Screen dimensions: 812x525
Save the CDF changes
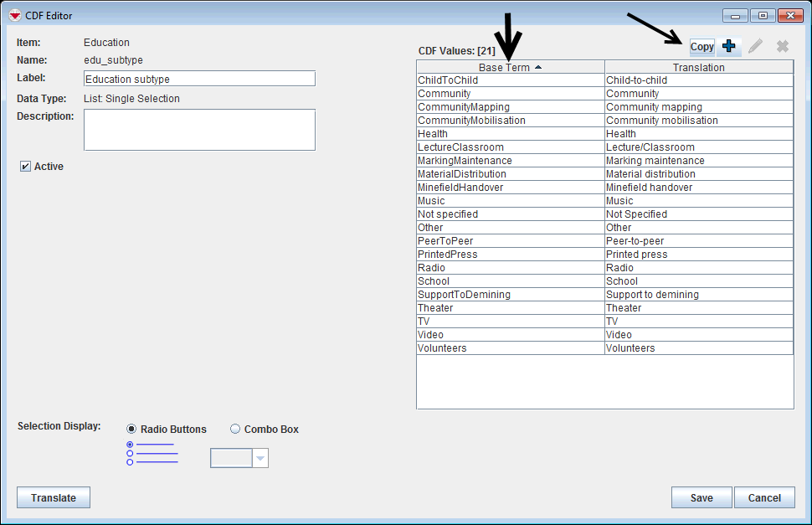point(702,497)
